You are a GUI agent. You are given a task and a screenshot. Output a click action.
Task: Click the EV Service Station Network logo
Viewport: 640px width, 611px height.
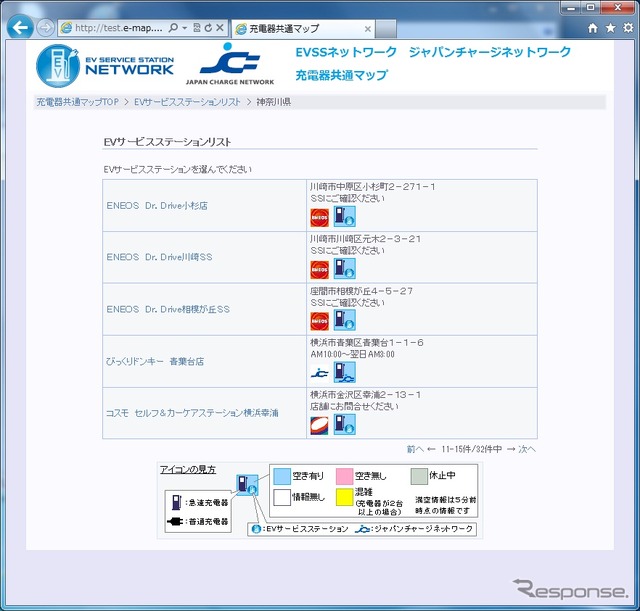[x=105, y=66]
